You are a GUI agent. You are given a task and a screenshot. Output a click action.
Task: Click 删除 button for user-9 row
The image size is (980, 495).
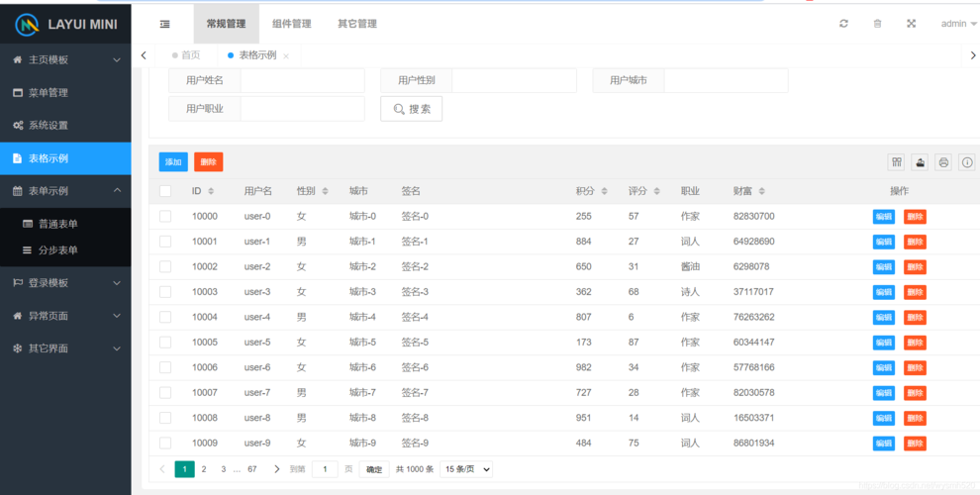pyautogui.click(x=915, y=444)
